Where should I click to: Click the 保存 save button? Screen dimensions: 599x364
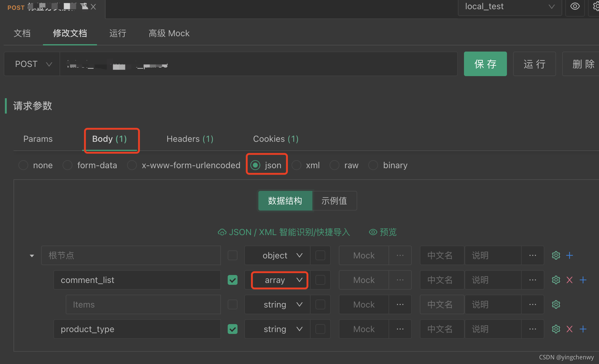pos(485,64)
